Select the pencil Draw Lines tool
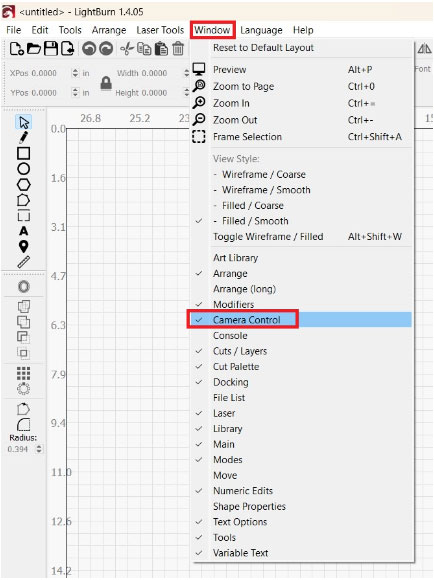 coord(24,138)
